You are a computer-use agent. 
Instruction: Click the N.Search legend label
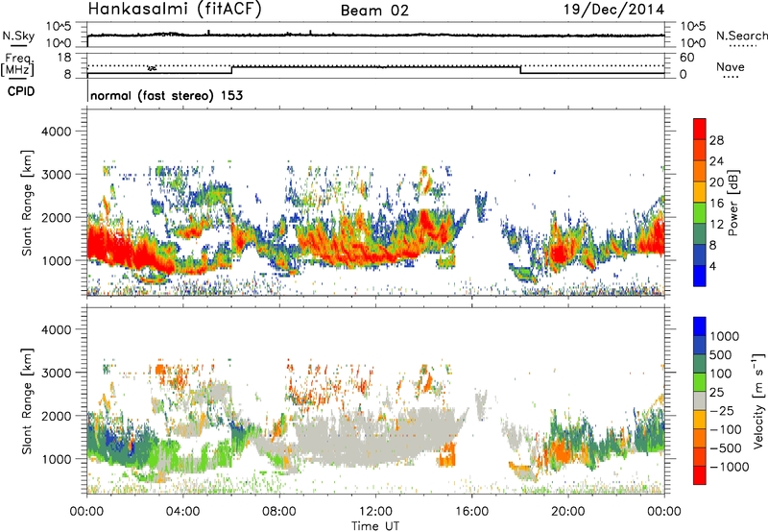tap(741, 36)
